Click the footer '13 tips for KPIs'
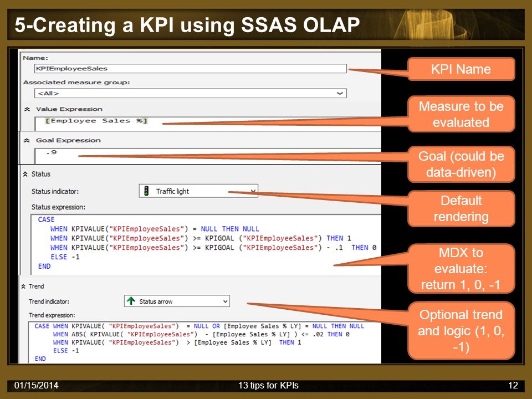The image size is (532, 399). pos(268,386)
